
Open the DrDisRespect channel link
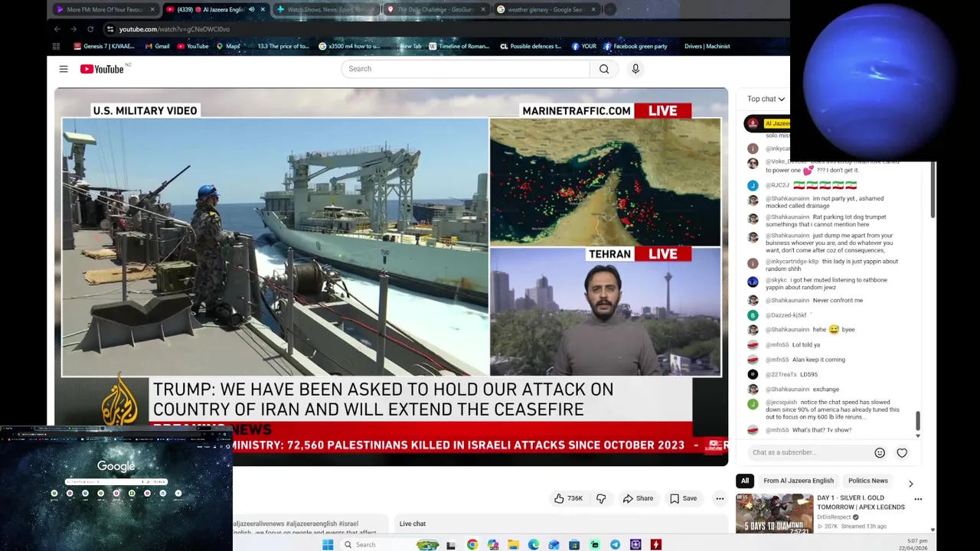835,517
